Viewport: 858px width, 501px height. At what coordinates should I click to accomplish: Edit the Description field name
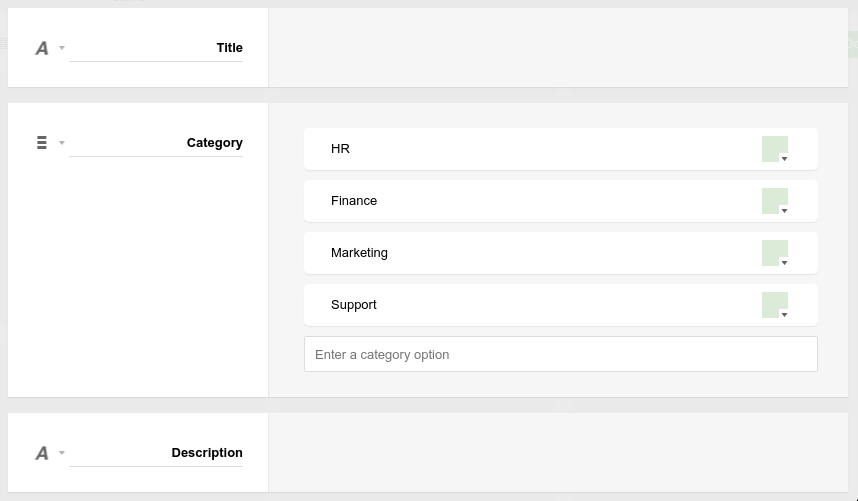[x=156, y=453]
